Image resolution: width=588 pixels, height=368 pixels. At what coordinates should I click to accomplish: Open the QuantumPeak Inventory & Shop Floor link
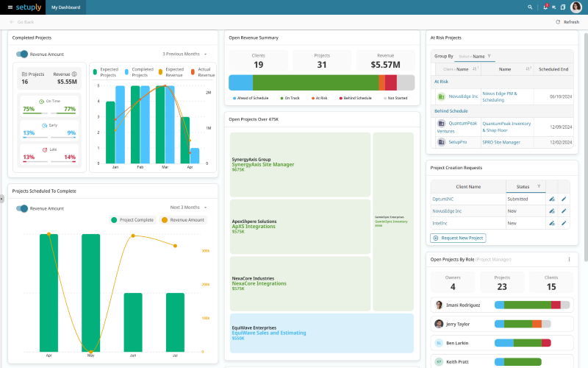tap(506, 127)
